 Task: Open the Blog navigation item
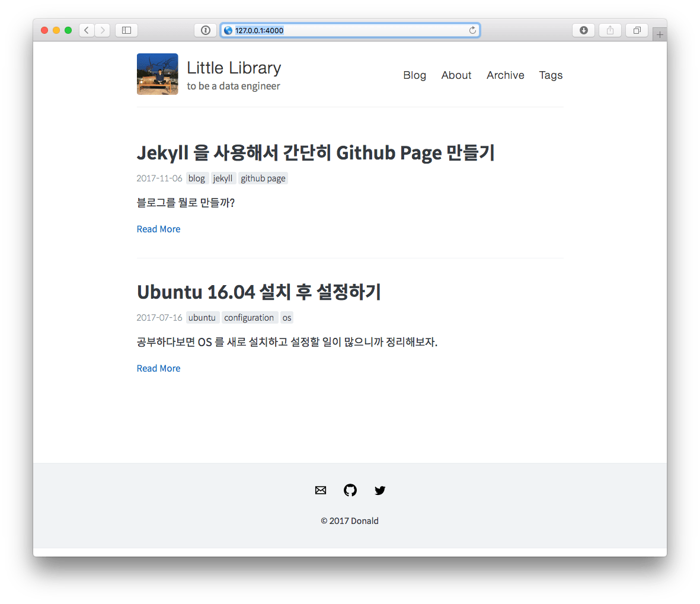pyautogui.click(x=414, y=75)
